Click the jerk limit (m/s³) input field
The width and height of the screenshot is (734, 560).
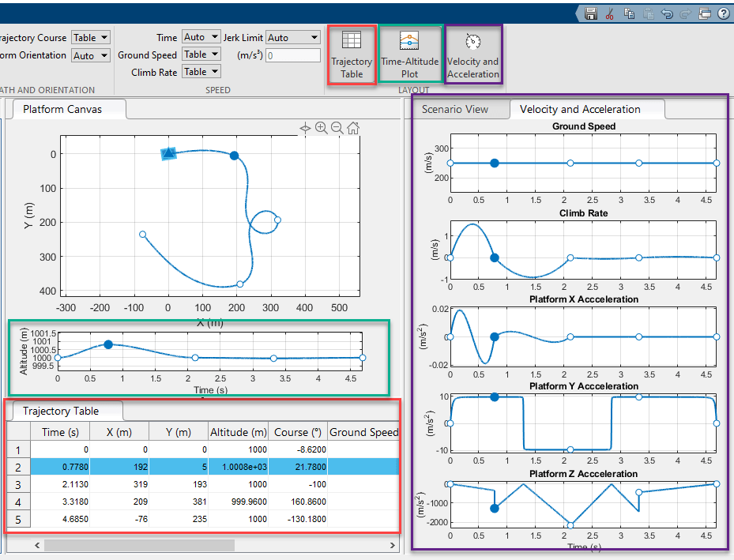coord(292,55)
